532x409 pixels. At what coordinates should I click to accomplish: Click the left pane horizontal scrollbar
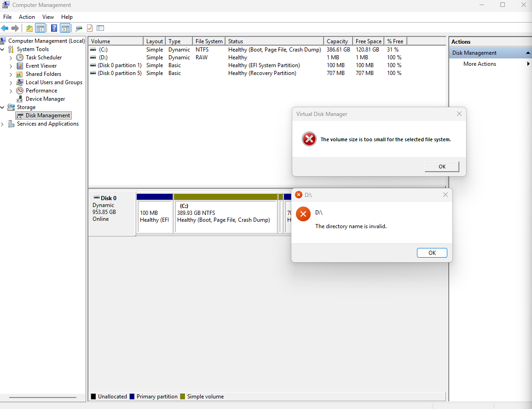point(43,397)
